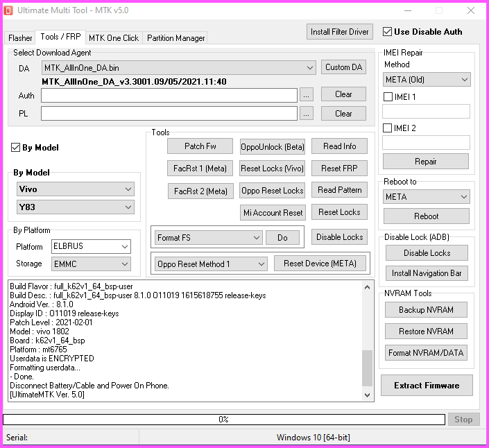The width and height of the screenshot is (489, 448).
Task: Expand the Storage EMMC dropdown
Action: (x=91, y=264)
